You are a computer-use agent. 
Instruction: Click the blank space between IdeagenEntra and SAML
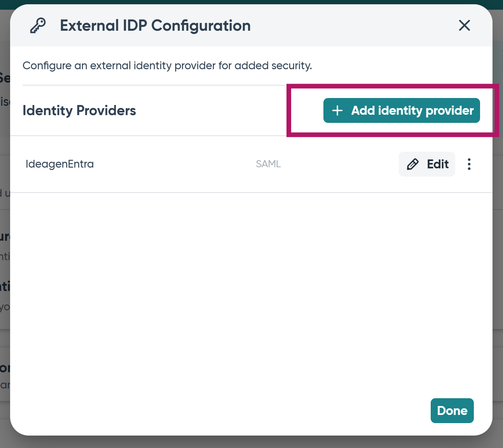175,164
